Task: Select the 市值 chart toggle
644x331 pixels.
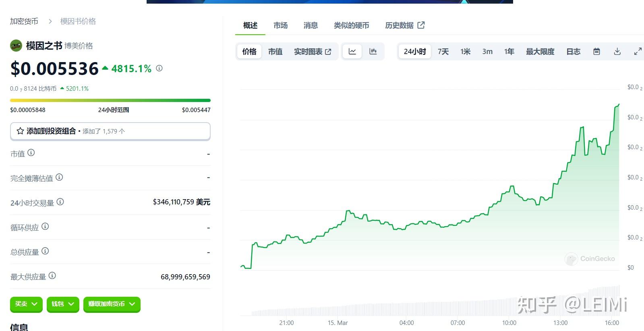Action: click(275, 52)
